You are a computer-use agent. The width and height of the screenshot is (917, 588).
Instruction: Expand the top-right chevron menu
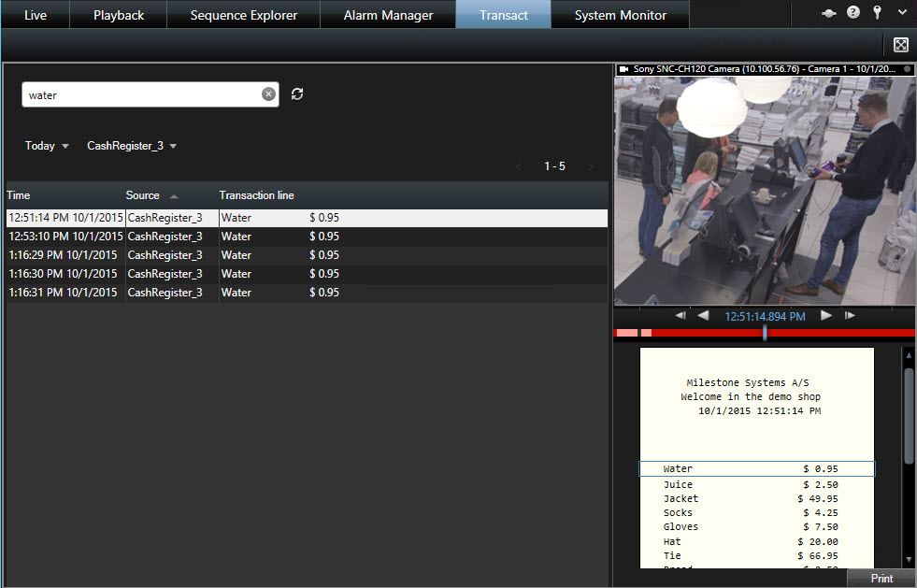coord(901,13)
